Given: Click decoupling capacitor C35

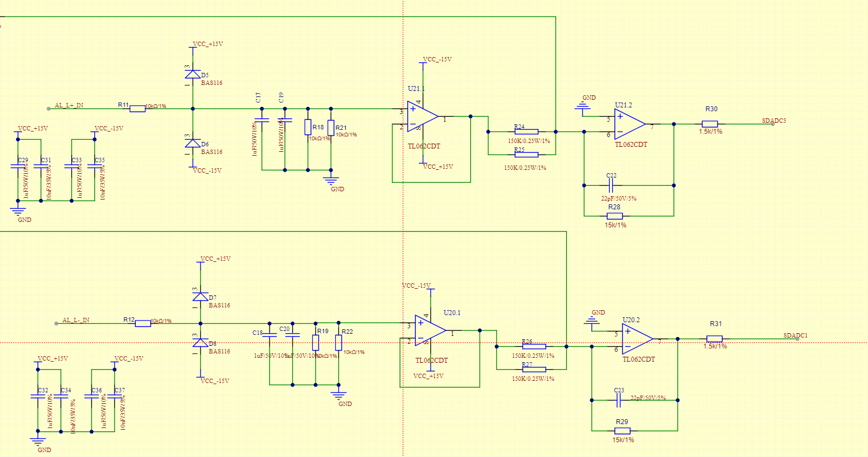Looking at the screenshot, I should click(95, 165).
